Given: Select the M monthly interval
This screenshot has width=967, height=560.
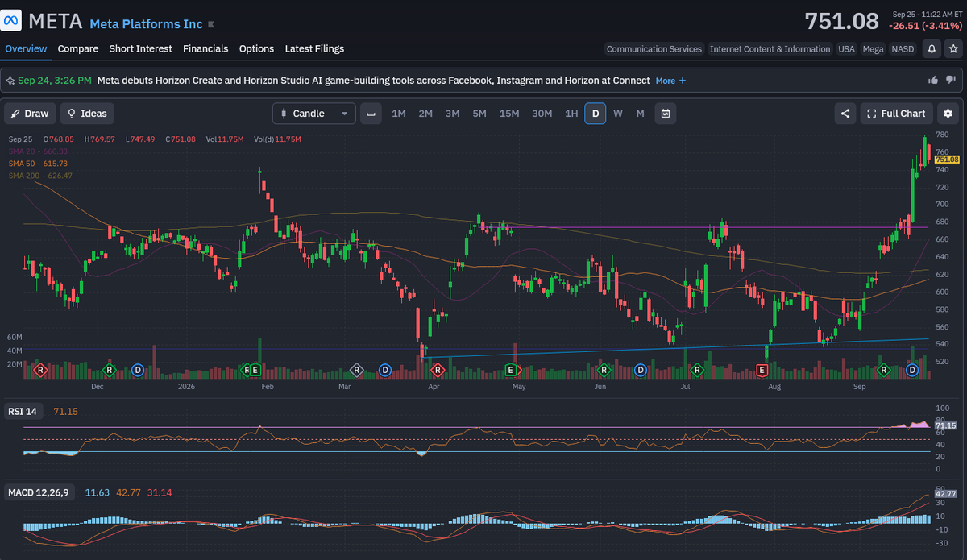Looking at the screenshot, I should tap(641, 114).
